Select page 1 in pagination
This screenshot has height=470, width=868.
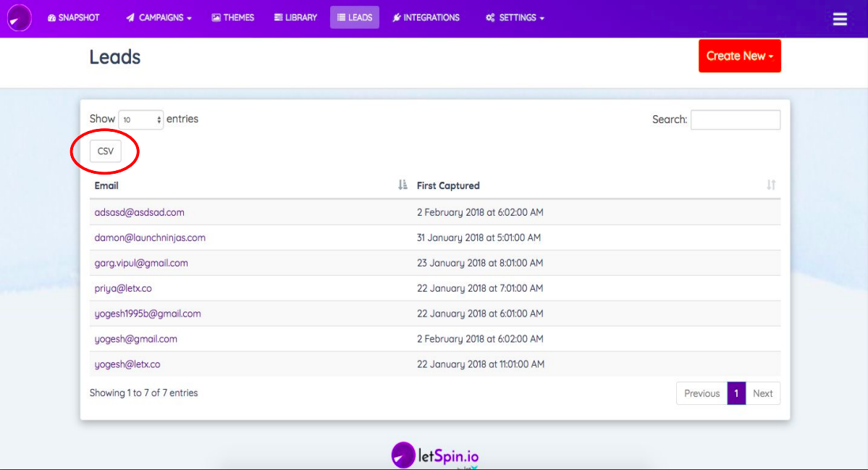point(736,394)
